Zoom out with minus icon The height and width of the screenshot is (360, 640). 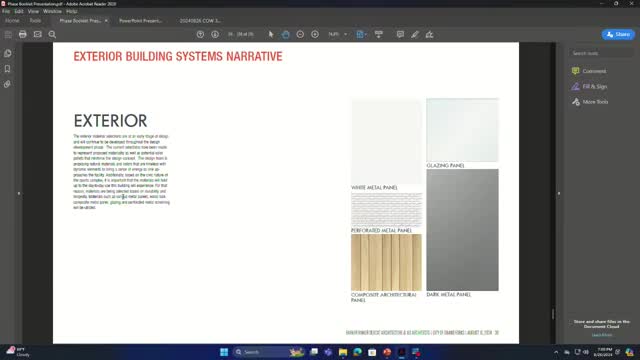(300, 34)
